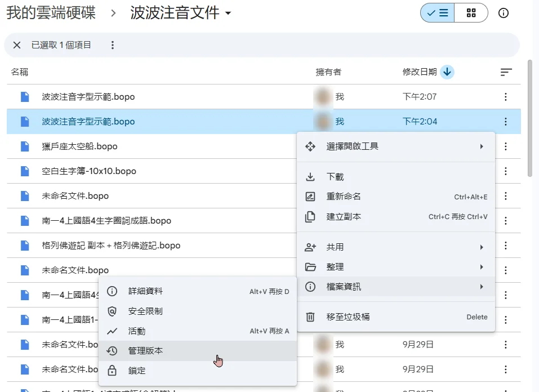539x392 pixels.
Task: Click the history clock icon beside 管理版本
Action: 112,351
